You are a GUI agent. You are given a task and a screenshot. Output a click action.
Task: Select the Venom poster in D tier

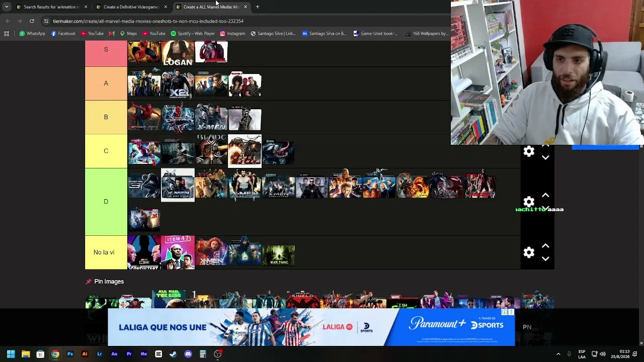[446, 185]
